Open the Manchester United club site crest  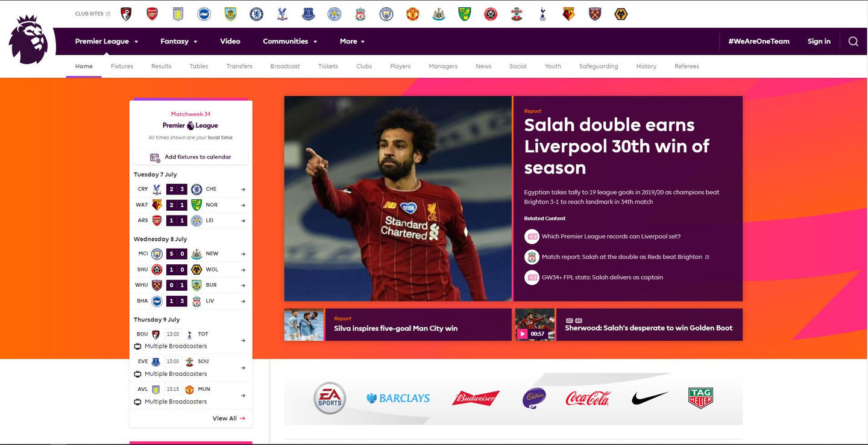pyautogui.click(x=412, y=14)
